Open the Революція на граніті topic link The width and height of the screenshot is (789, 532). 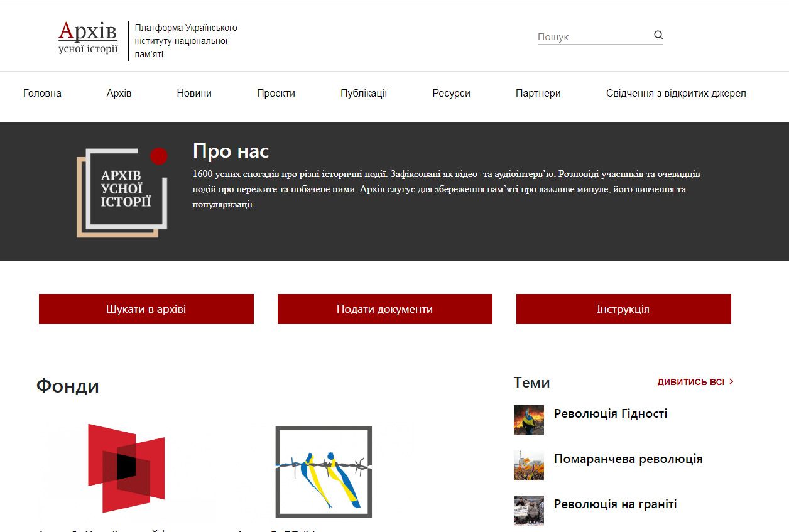pos(616,504)
